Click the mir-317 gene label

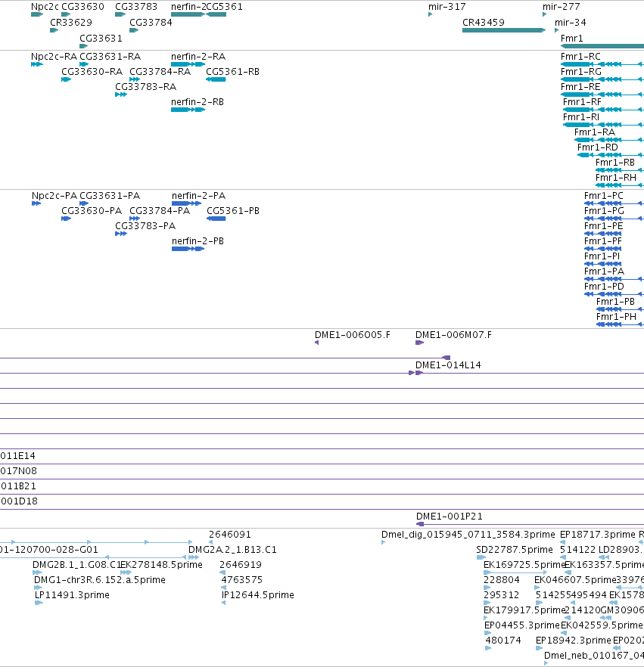[447, 7]
